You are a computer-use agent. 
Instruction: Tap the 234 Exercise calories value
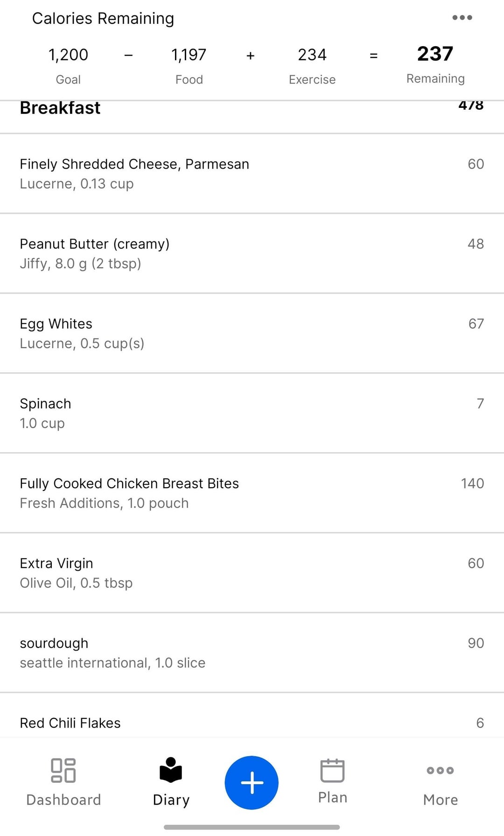312,55
